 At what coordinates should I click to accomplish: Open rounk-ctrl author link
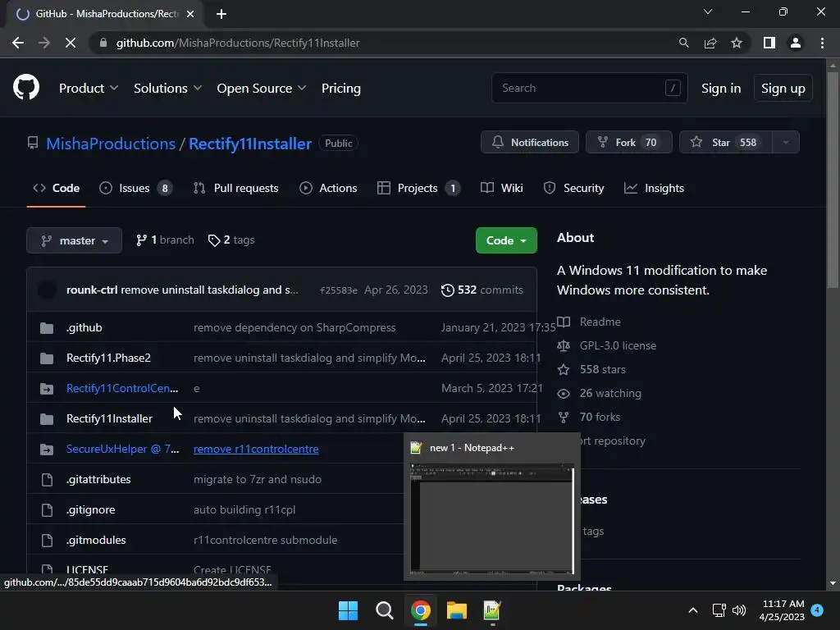(x=92, y=290)
